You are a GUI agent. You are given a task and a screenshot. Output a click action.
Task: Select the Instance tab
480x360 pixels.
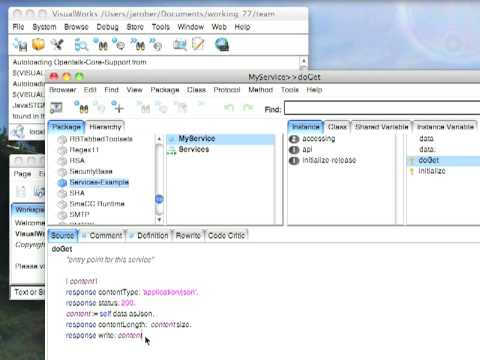point(305,127)
